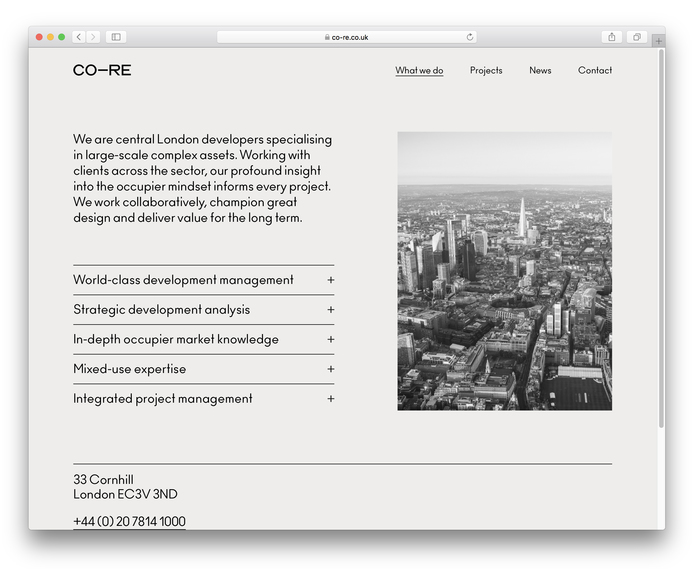Open the Safari share menu
Image resolution: width=700 pixels, height=569 pixels.
click(x=612, y=37)
